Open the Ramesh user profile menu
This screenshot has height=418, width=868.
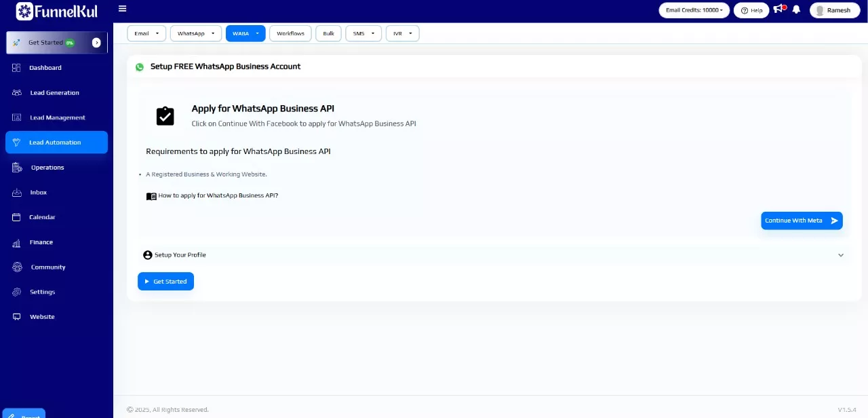(834, 10)
